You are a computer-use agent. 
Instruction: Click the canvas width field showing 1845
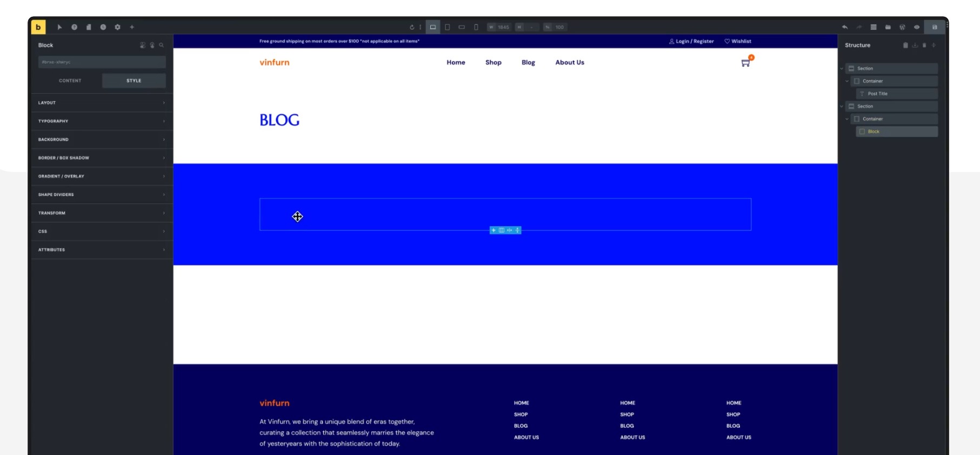(x=499, y=27)
